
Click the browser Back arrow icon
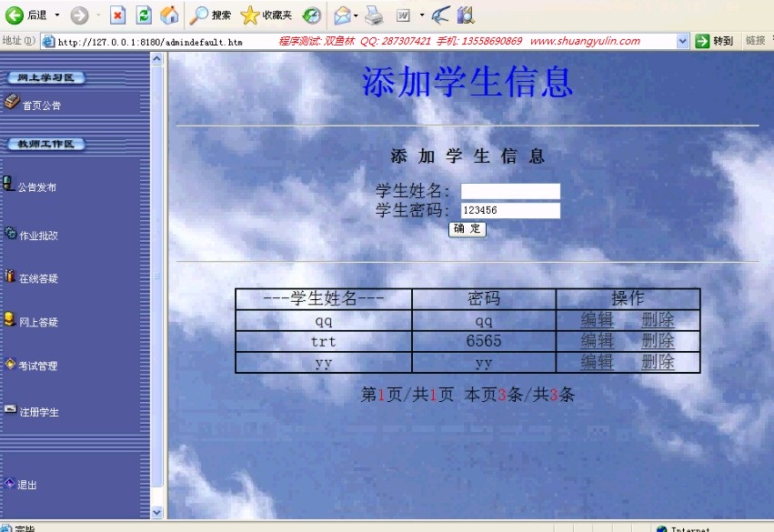click(15, 15)
